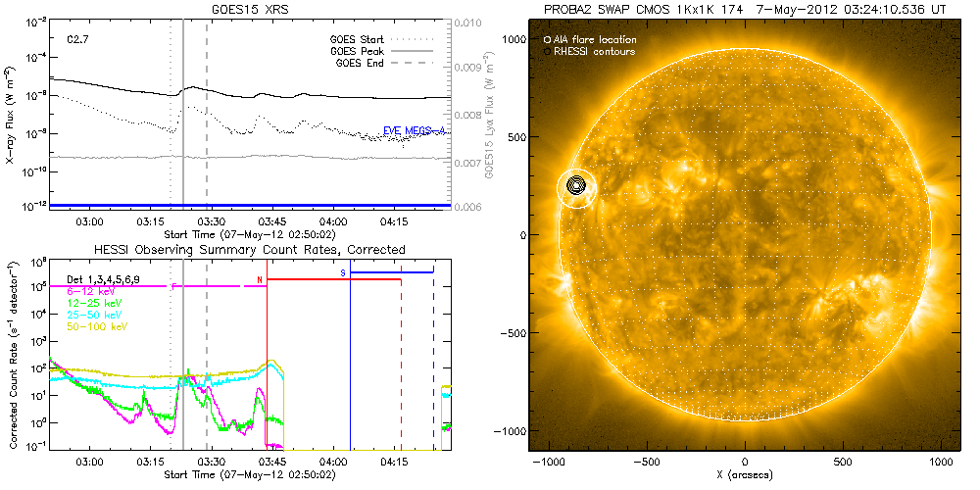
Task: Click the PROBA2 SWAP image title
Action: pyautogui.click(x=745, y=9)
